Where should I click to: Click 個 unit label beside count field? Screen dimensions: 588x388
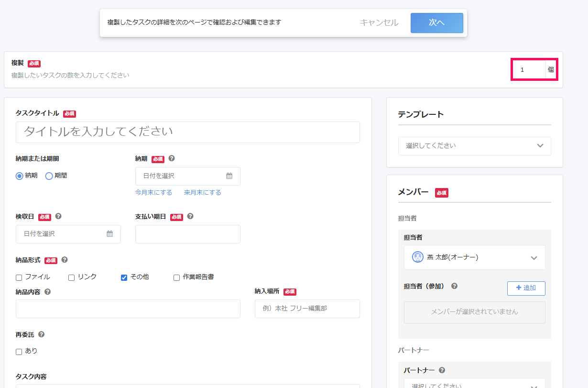coord(551,69)
